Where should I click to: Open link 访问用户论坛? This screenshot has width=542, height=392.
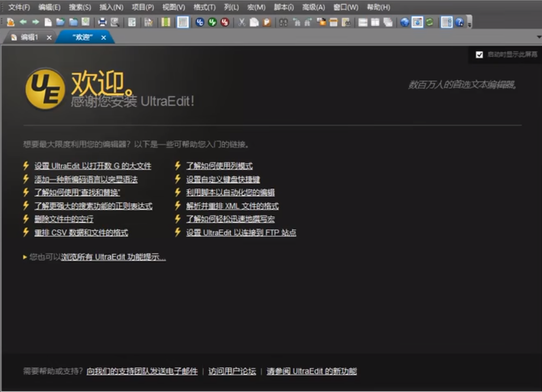[x=232, y=371]
